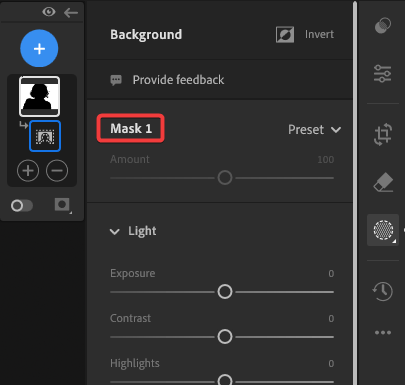
Task: Select the Background component thumbnail
Action: click(45, 136)
